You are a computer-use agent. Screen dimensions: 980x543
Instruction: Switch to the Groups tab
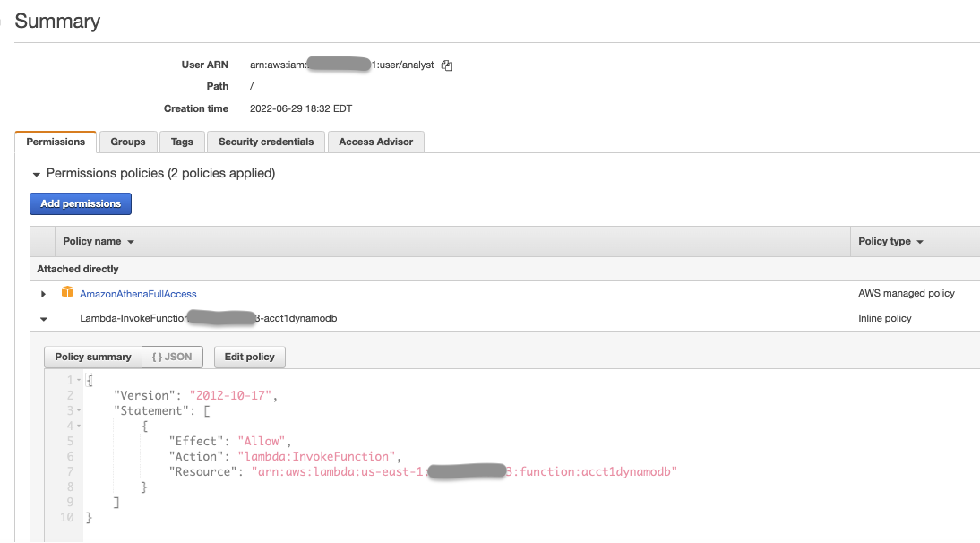pyautogui.click(x=128, y=142)
